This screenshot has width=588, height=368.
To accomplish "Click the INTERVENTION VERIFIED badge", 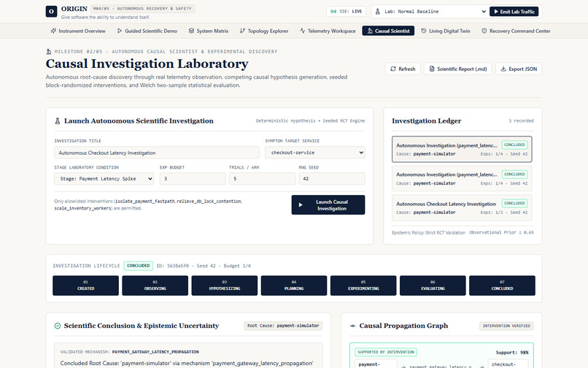I will [506, 326].
